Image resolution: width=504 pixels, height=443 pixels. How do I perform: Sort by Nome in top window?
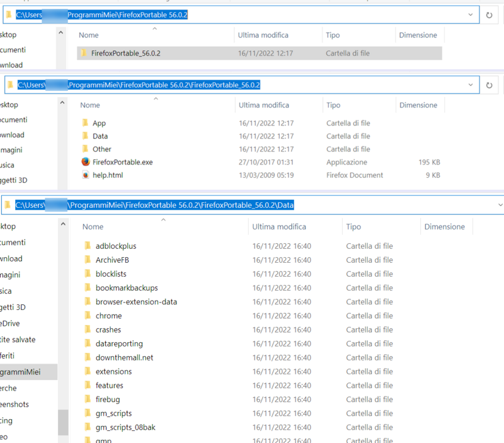click(x=89, y=35)
